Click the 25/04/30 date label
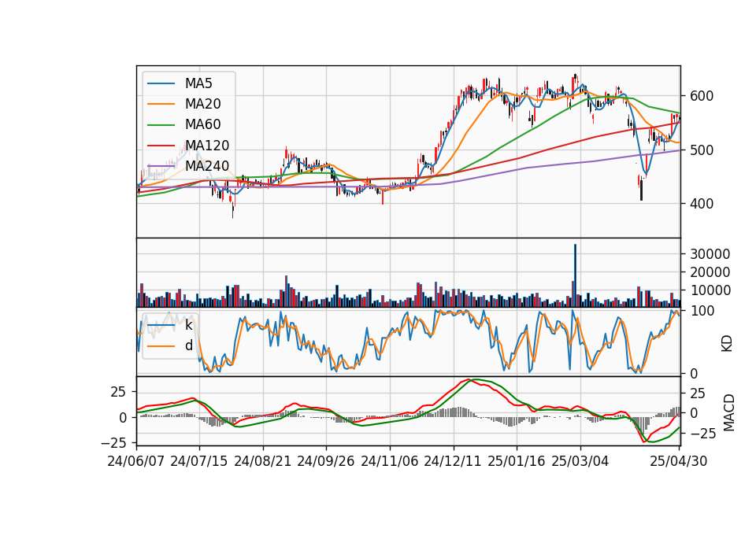The width and height of the screenshot is (756, 543). 679,461
